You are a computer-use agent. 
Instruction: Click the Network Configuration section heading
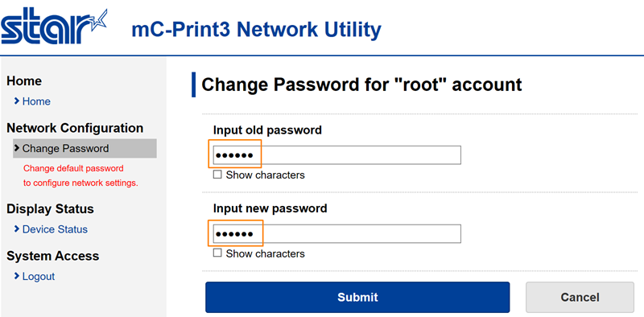pos(75,128)
